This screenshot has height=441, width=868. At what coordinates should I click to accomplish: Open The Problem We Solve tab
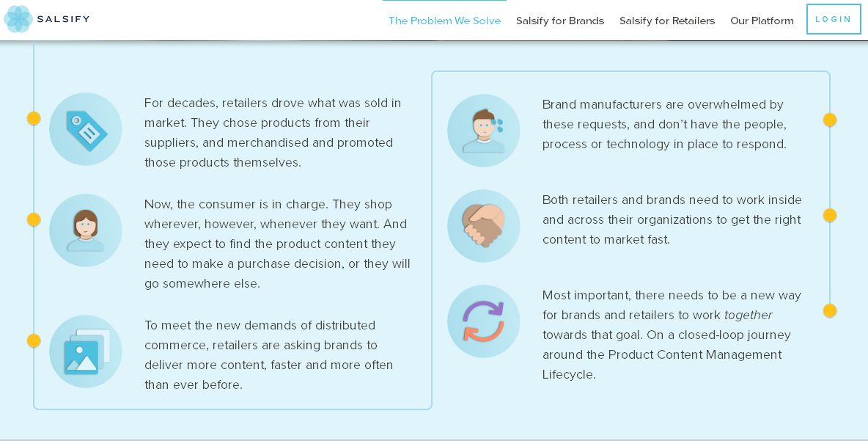pos(444,21)
